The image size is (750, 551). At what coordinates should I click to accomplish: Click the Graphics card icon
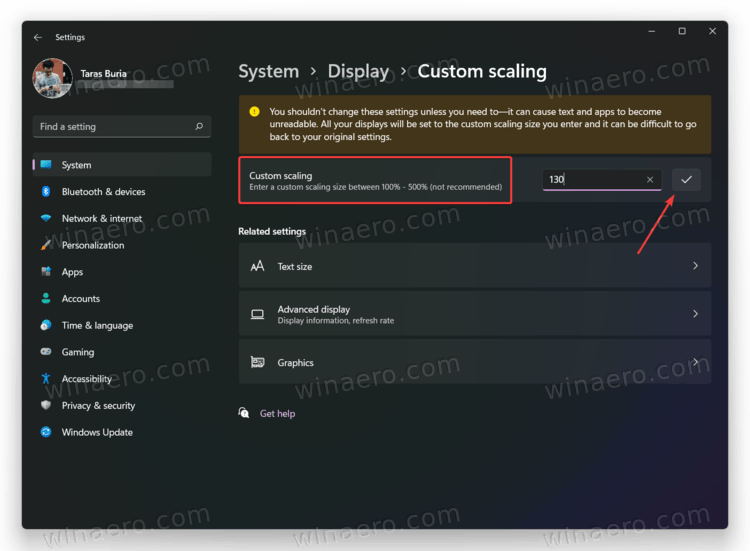click(257, 362)
